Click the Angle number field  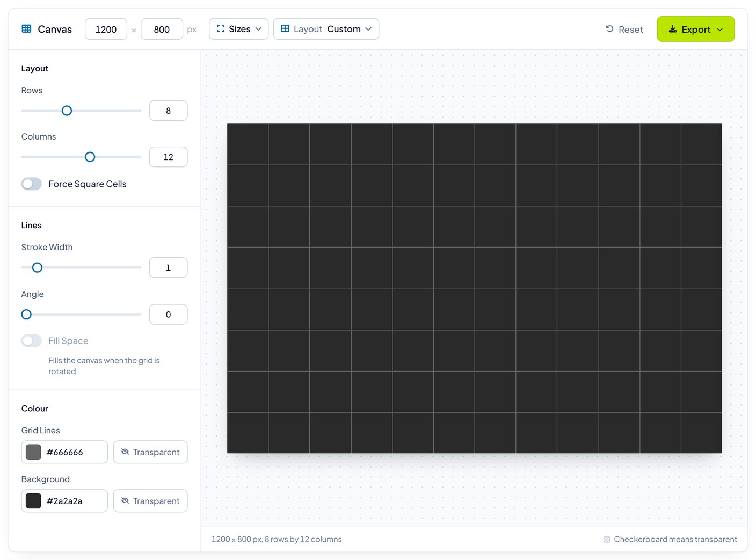pyautogui.click(x=169, y=315)
